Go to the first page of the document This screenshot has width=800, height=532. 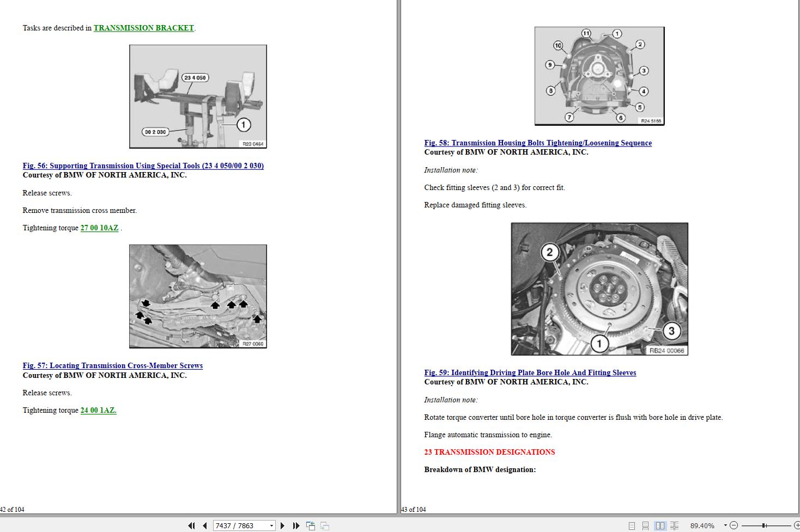[191, 525]
